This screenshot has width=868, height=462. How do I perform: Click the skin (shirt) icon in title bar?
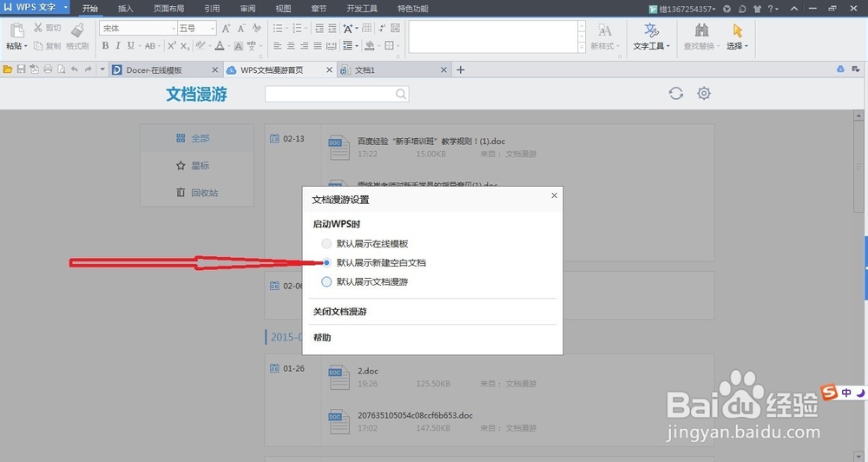[757, 9]
